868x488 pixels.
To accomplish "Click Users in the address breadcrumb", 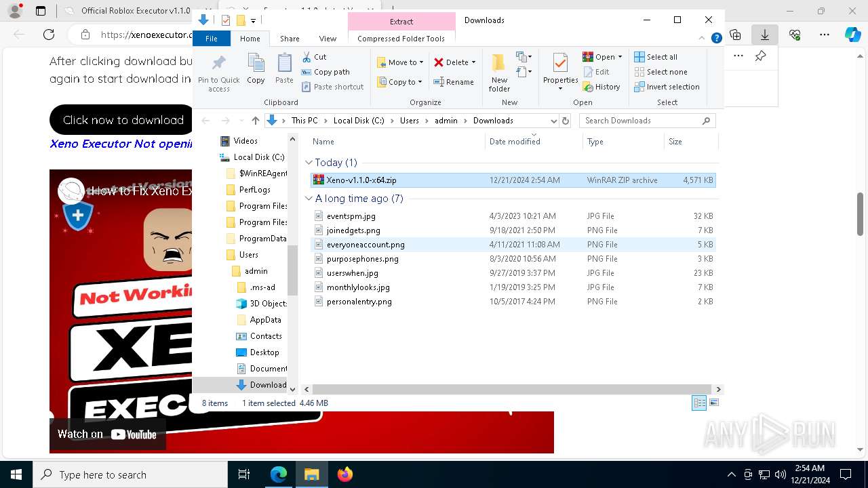I will tap(410, 121).
